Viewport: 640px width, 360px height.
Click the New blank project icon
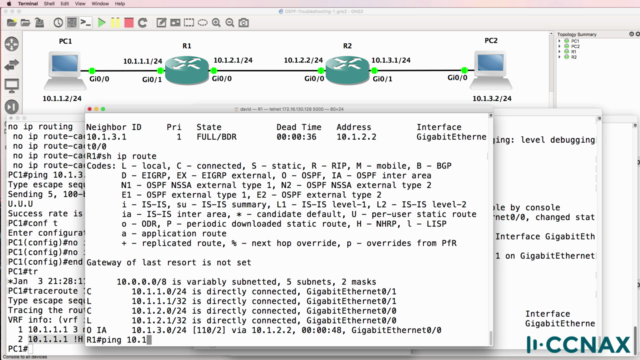click(12, 23)
